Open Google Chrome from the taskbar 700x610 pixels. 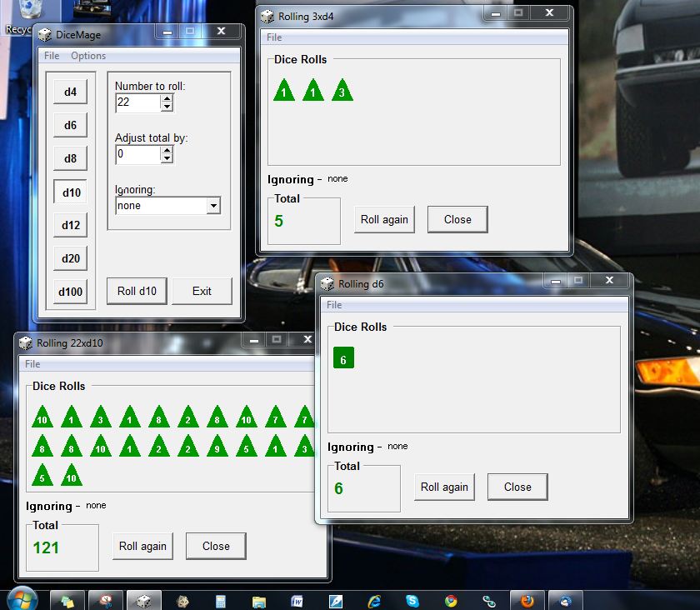451,600
